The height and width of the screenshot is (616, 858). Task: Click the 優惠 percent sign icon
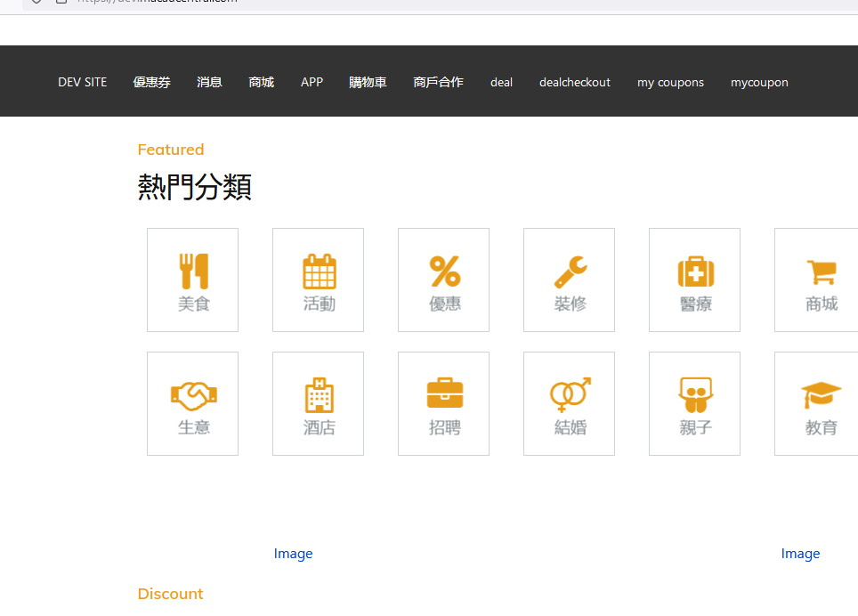[x=444, y=272]
